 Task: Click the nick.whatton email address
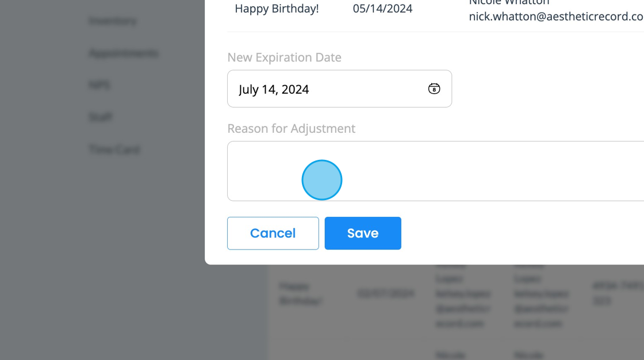555,16
